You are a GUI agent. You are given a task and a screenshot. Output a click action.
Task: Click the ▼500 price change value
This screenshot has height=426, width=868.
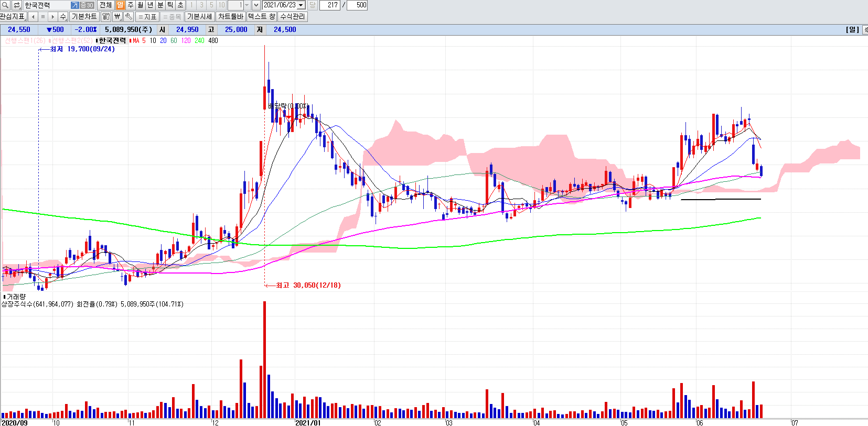click(55, 30)
